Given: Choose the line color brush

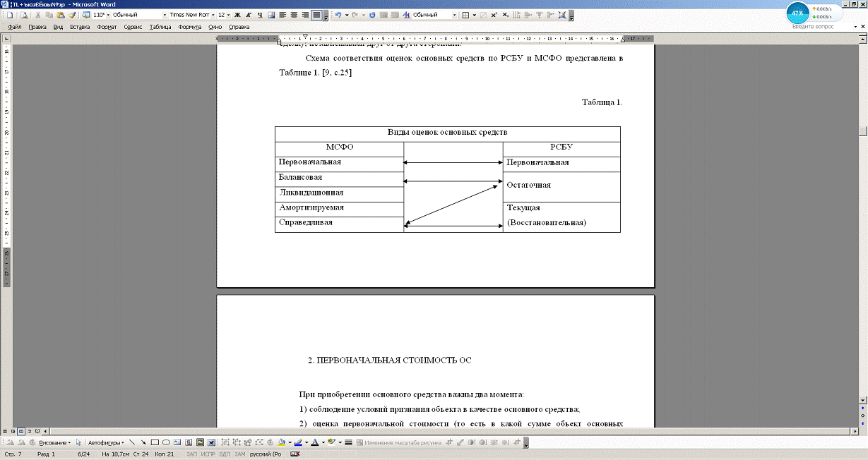Looking at the screenshot, I should 297,443.
